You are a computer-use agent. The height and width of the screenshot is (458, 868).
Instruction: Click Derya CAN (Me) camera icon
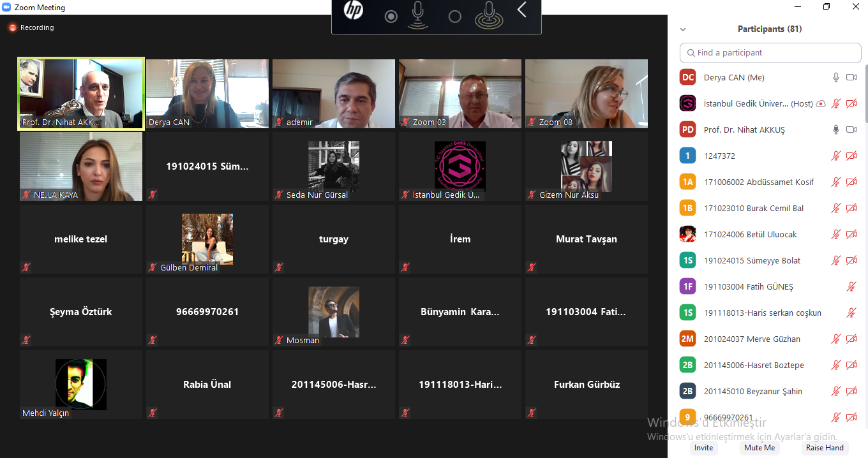(x=851, y=77)
